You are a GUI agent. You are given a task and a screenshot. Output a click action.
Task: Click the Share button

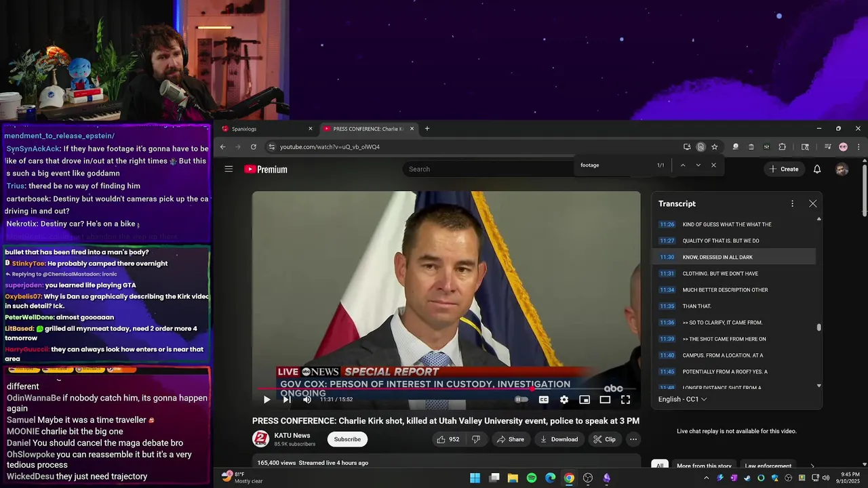[x=510, y=439]
